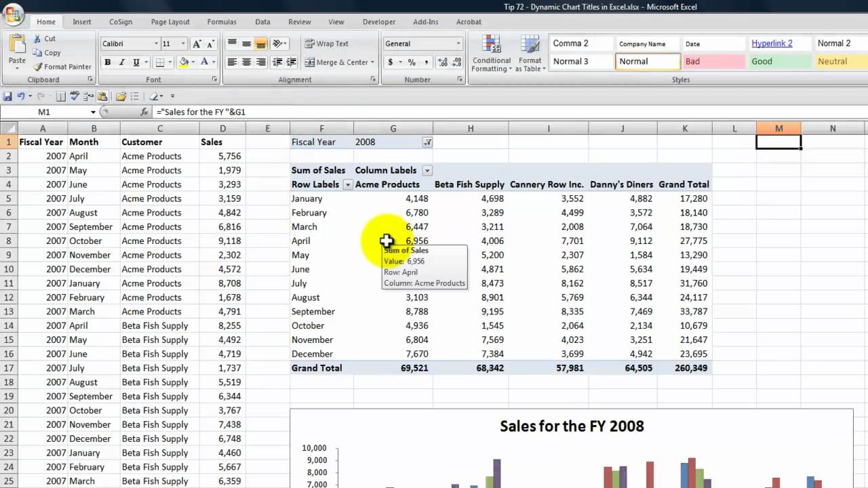Switch to the Formulas tab
The image size is (868, 488).
point(222,22)
